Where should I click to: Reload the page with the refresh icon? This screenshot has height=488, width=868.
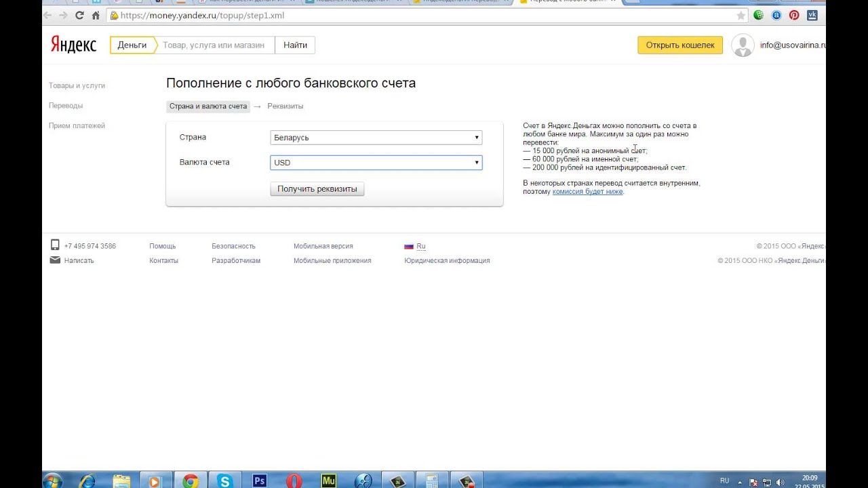pyautogui.click(x=79, y=15)
